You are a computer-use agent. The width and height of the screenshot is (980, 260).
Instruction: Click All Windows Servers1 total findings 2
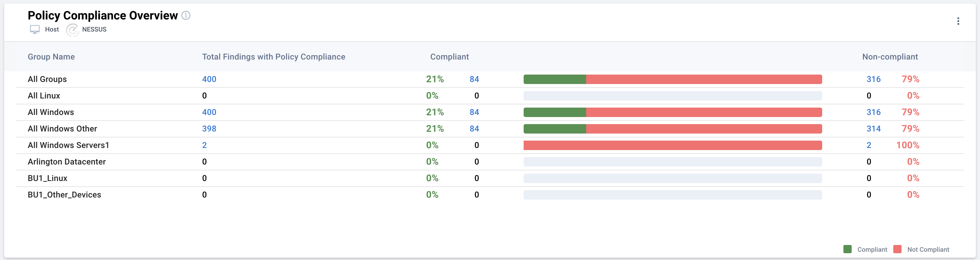(204, 145)
